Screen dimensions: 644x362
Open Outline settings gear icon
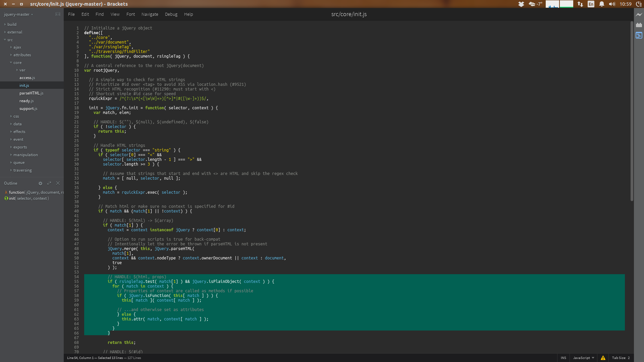(40, 183)
